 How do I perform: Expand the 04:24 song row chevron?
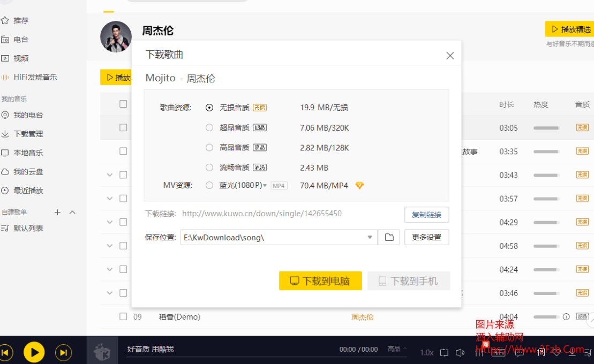click(110, 269)
